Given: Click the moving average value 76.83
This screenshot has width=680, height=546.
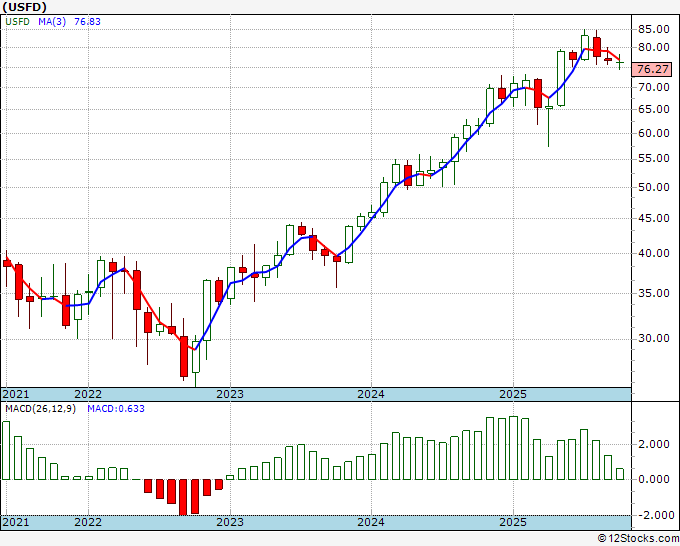Looking at the screenshot, I should [x=87, y=22].
